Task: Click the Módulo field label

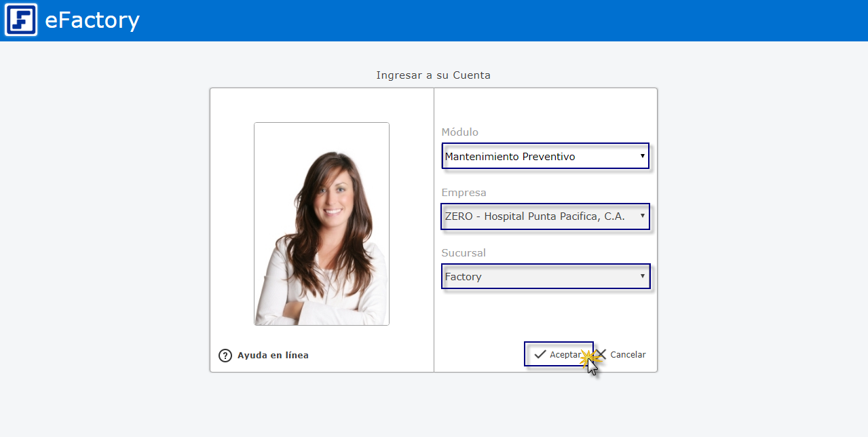Action: (459, 132)
